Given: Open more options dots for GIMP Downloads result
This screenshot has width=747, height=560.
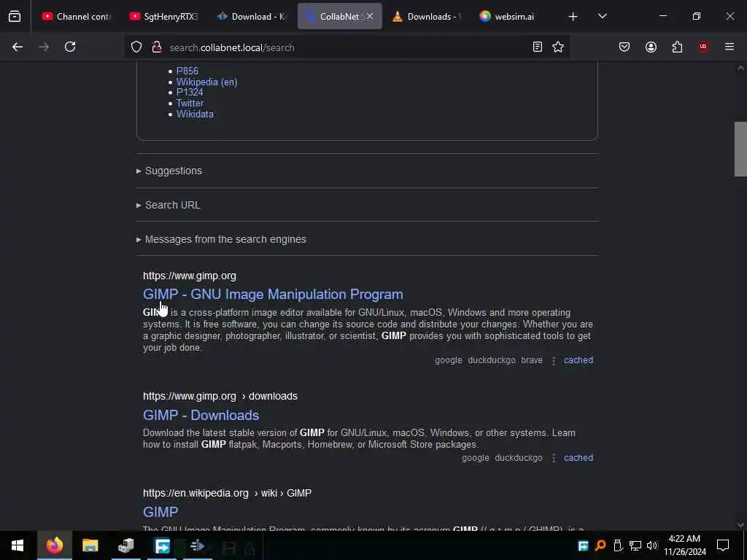Looking at the screenshot, I should pos(554,458).
